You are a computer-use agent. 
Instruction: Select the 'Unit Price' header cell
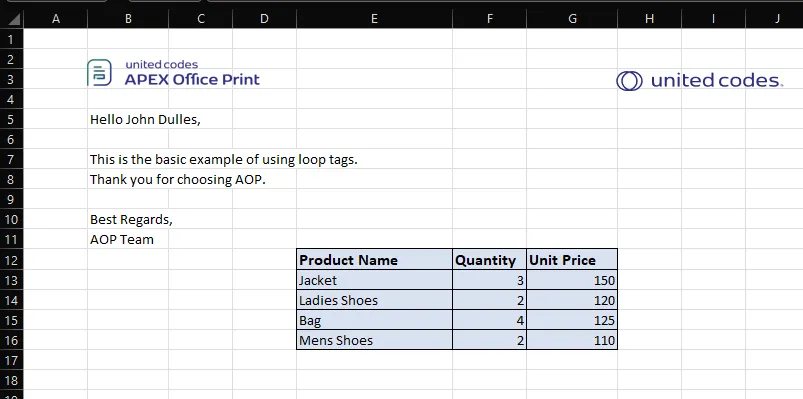pos(572,260)
